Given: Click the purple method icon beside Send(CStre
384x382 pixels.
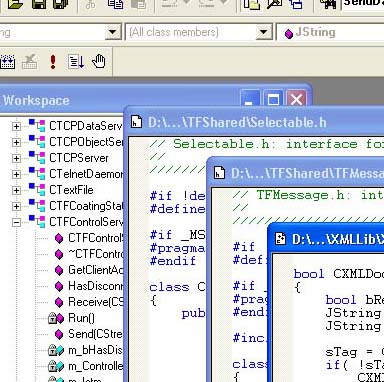Looking at the screenshot, I should (59, 334).
